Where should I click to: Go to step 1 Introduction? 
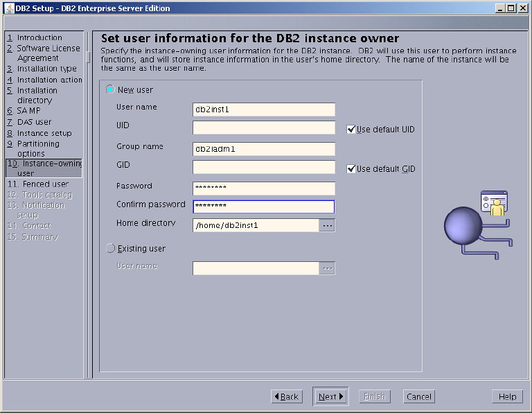tap(35, 37)
